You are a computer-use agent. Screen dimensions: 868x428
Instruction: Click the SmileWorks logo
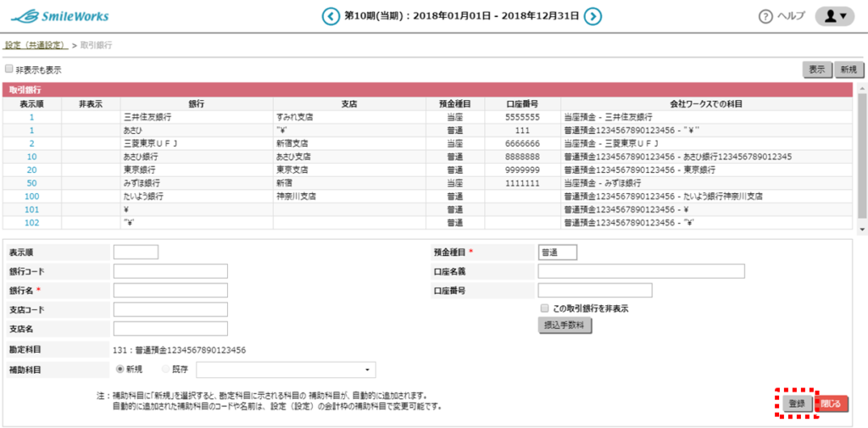point(60,17)
